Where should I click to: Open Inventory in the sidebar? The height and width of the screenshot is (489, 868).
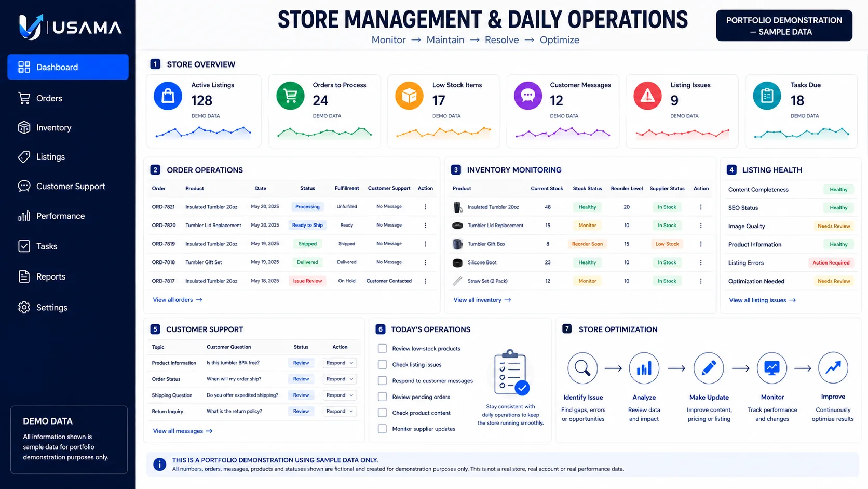[45, 127]
